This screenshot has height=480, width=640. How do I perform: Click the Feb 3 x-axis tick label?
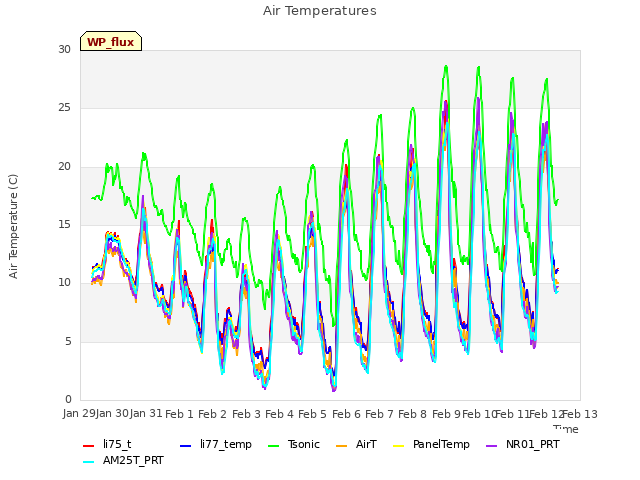click(247, 413)
